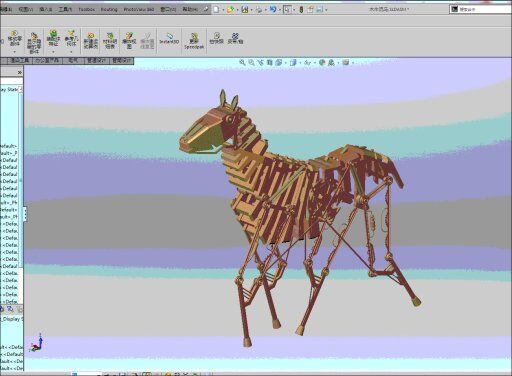Click the Rebuild traffic light icon

301,10
